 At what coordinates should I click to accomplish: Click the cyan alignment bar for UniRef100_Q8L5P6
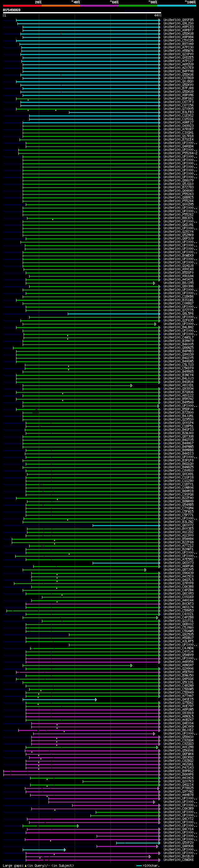click(114, 314)
